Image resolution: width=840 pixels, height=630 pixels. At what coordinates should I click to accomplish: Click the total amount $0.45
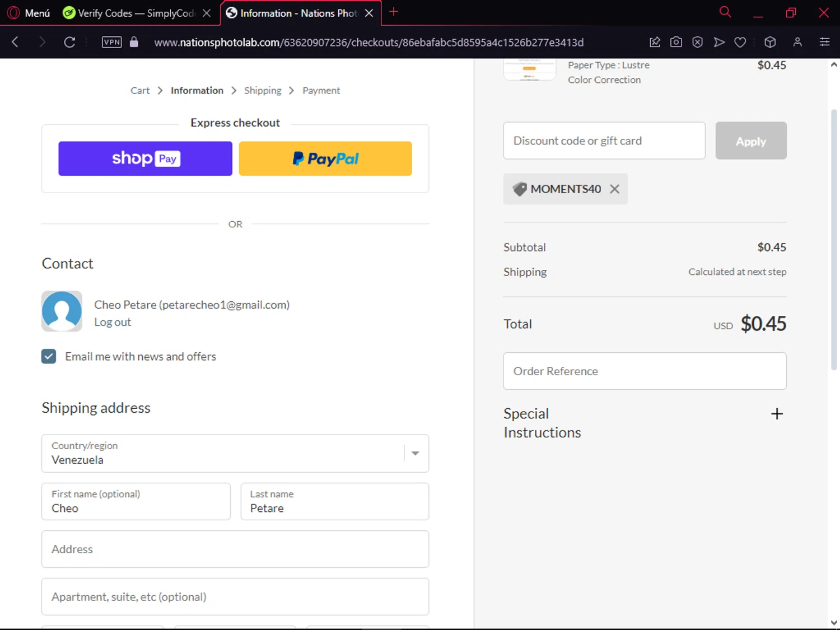(x=763, y=324)
